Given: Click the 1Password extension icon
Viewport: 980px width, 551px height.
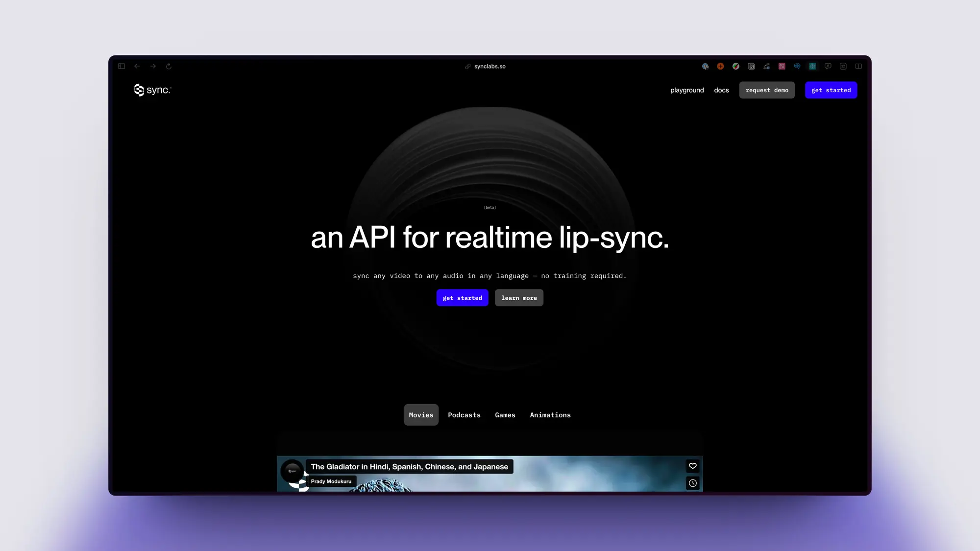Looking at the screenshot, I should 705,66.
